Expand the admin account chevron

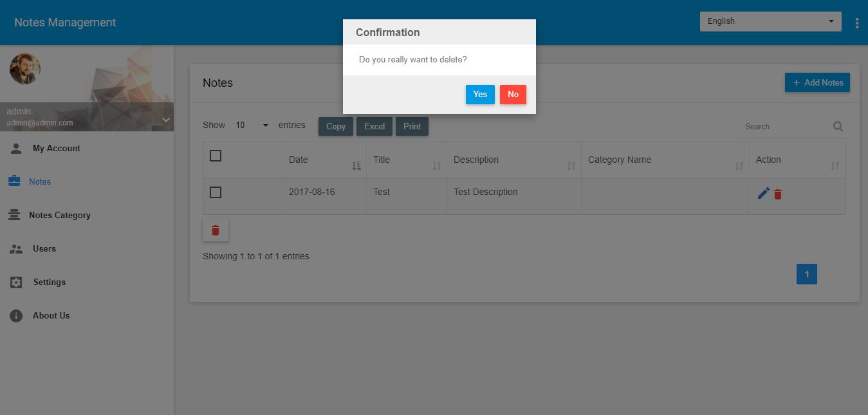pos(166,120)
